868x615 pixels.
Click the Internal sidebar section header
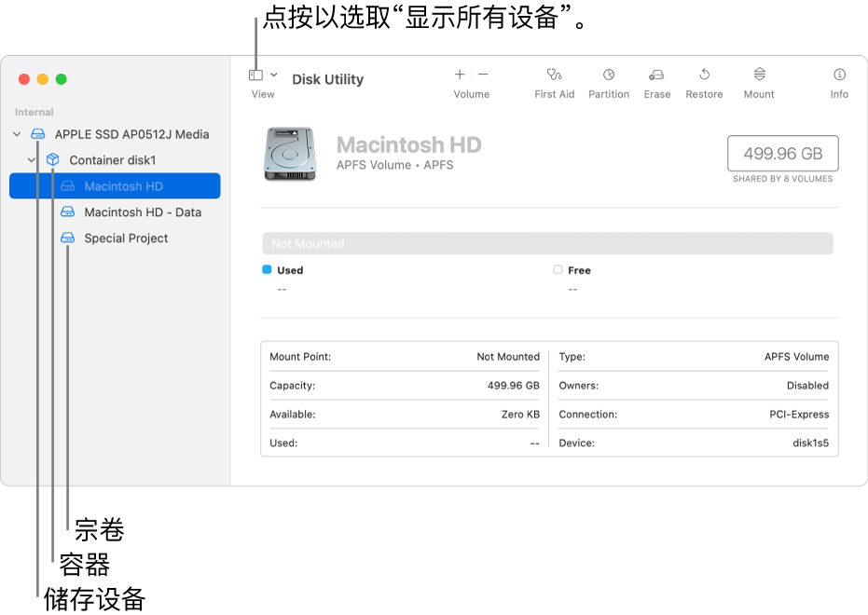click(x=34, y=112)
